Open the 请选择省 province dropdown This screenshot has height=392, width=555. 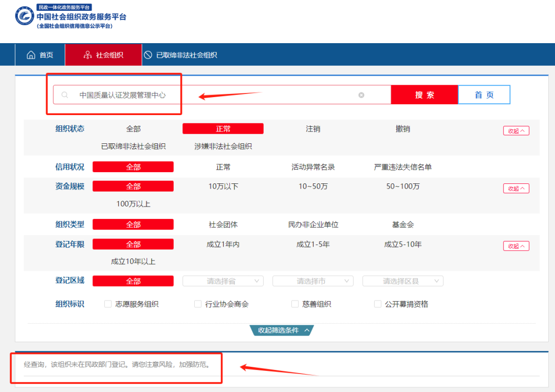[x=223, y=281]
